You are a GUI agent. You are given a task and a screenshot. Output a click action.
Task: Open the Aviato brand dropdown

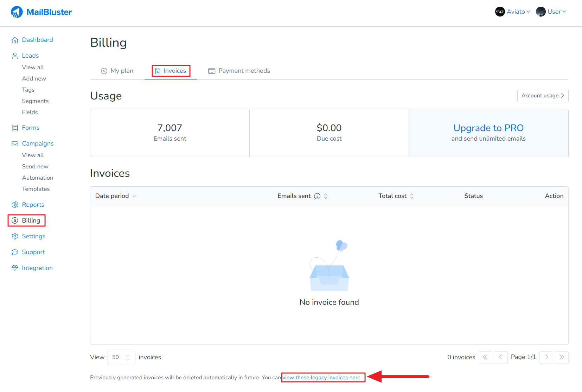(513, 12)
